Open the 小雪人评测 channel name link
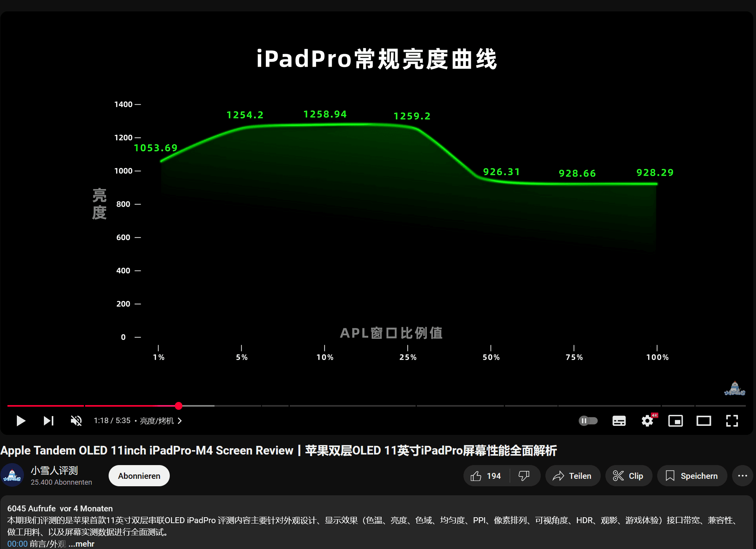 55,471
